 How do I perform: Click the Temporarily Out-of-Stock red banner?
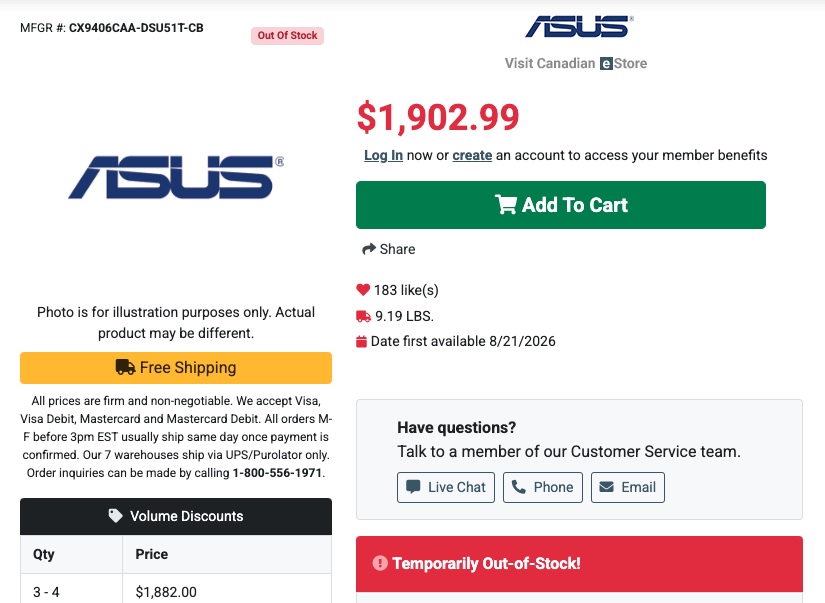coord(579,564)
